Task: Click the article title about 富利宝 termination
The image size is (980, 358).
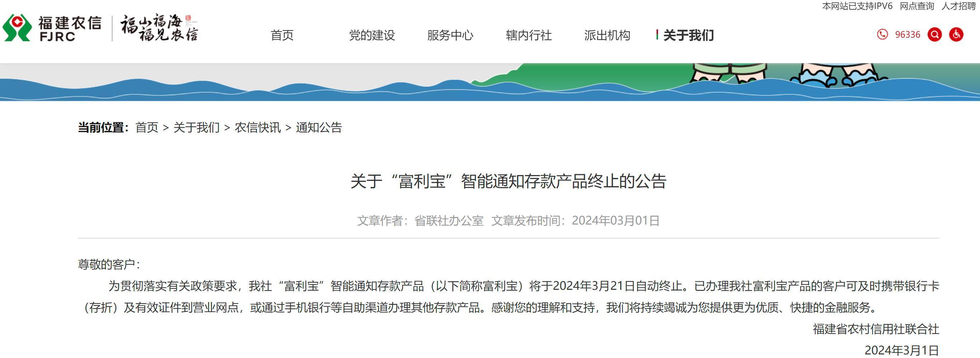Action: point(508,181)
